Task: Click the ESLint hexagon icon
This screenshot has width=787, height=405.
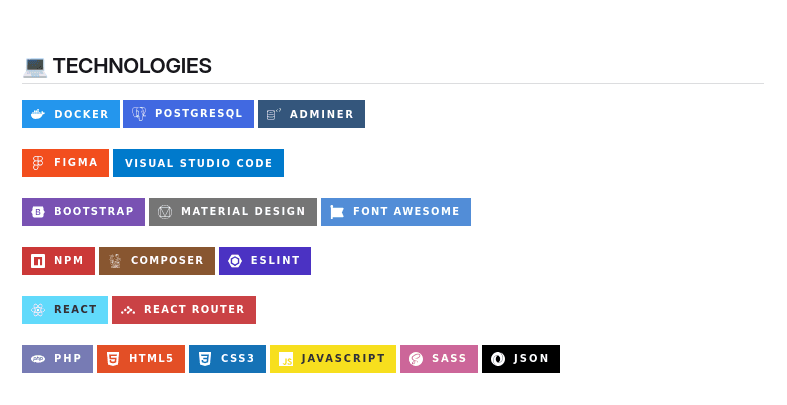Action: (235, 261)
